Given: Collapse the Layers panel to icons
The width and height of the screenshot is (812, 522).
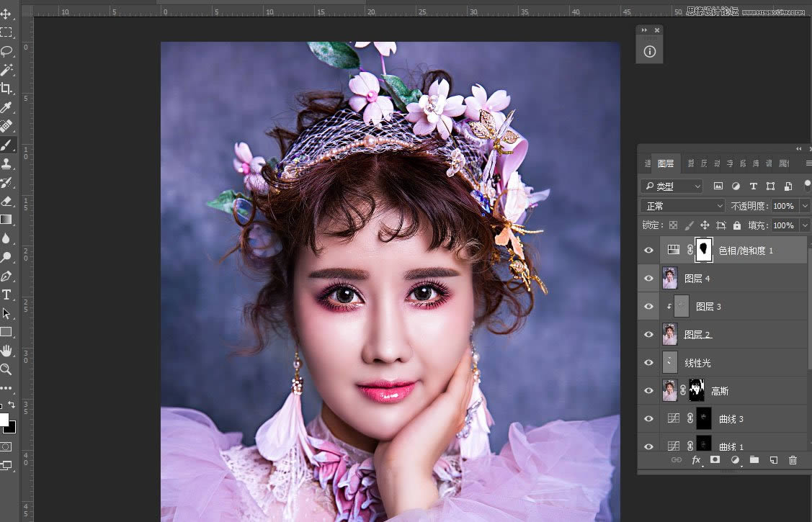Looking at the screenshot, I should pyautogui.click(x=798, y=149).
